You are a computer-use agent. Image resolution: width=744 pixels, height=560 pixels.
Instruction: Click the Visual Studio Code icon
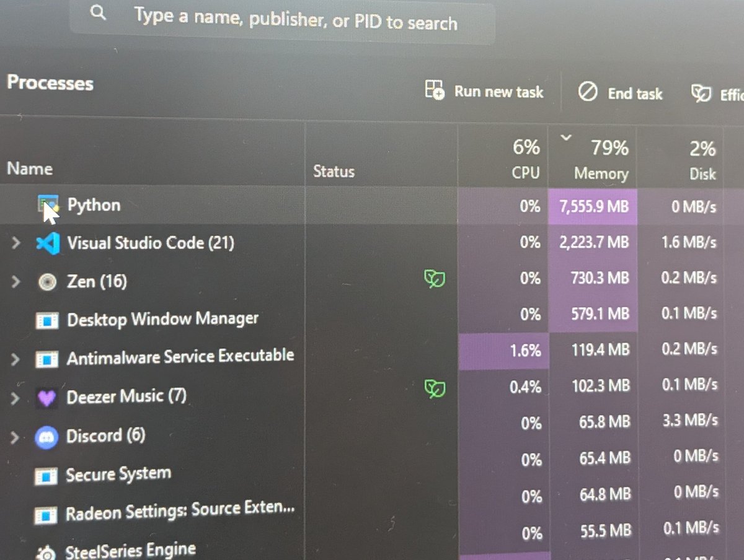pyautogui.click(x=48, y=243)
